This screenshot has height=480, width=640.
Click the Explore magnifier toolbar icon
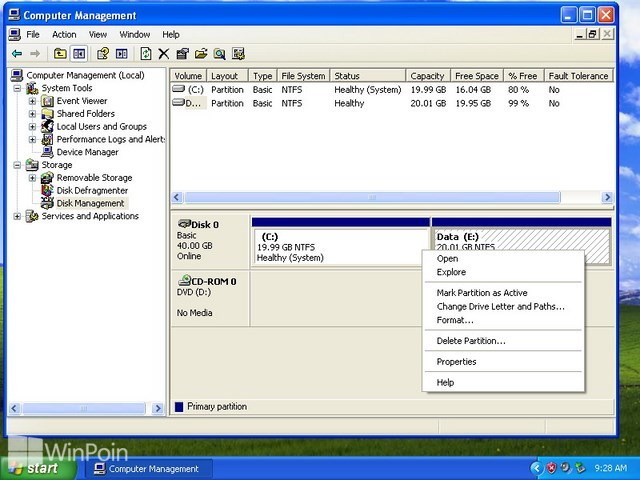220,53
